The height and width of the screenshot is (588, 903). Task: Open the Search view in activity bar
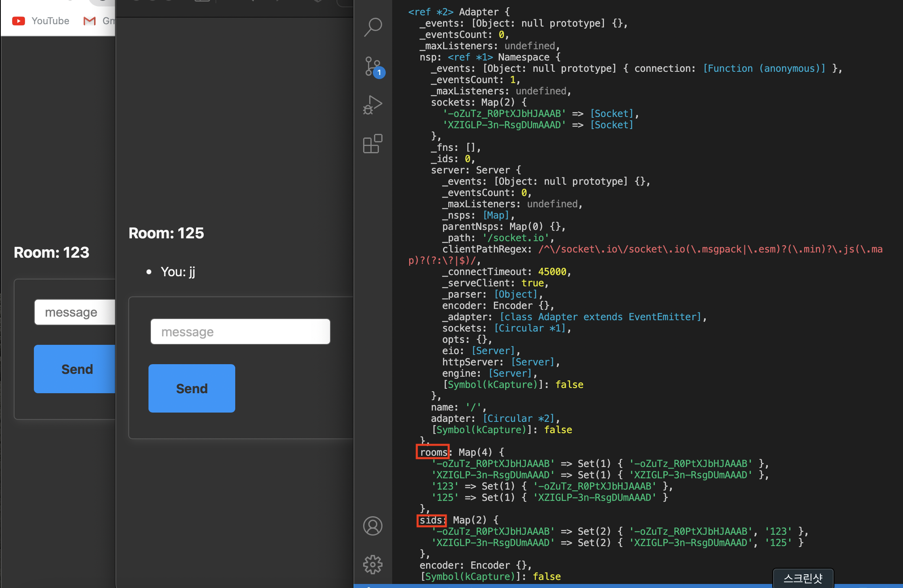(373, 27)
